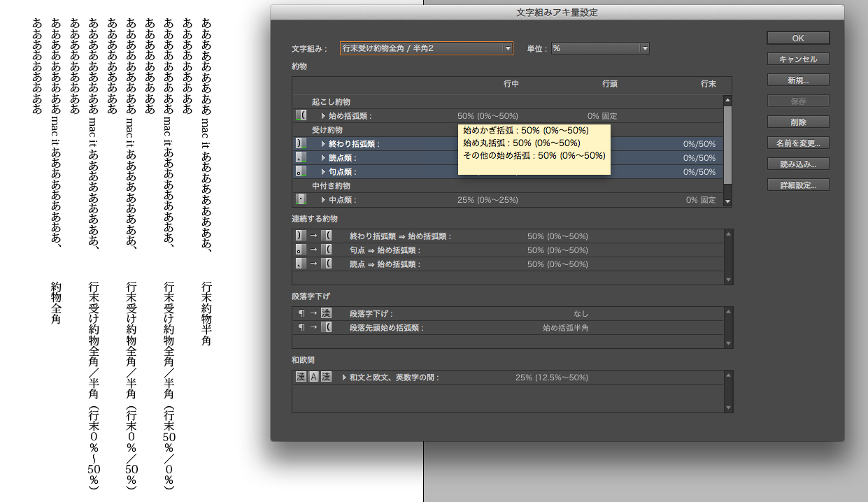Click the 始め括弧類 bracket icon
Image resolution: width=868 pixels, height=502 pixels.
301,116
